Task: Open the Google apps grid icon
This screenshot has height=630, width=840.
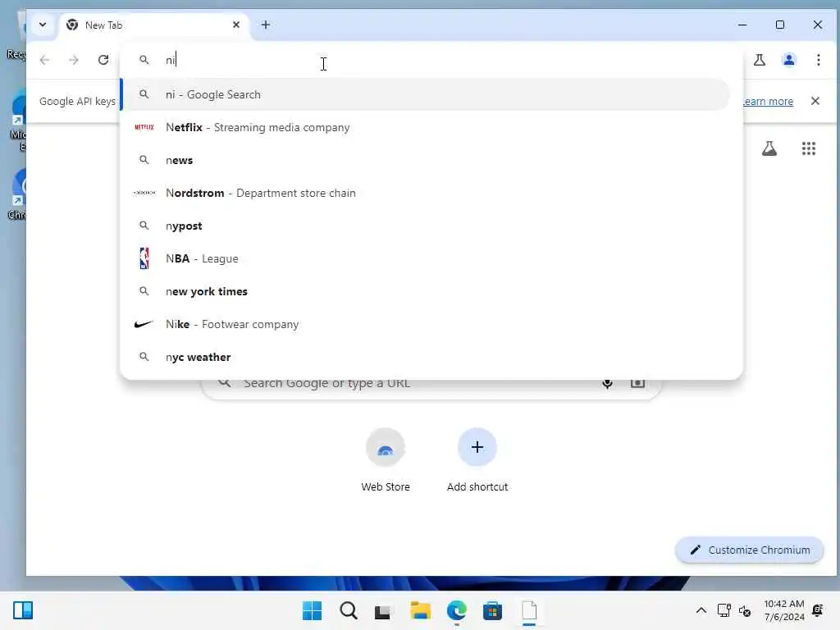Action: (x=808, y=148)
